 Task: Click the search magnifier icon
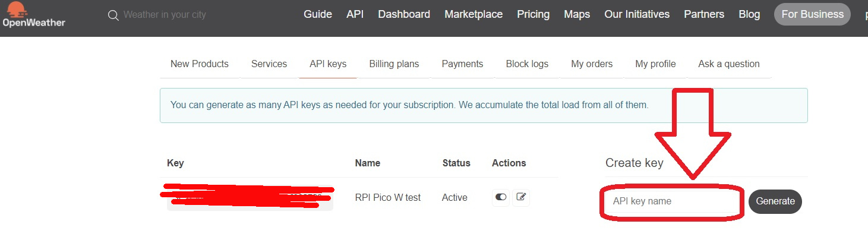pyautogui.click(x=113, y=15)
